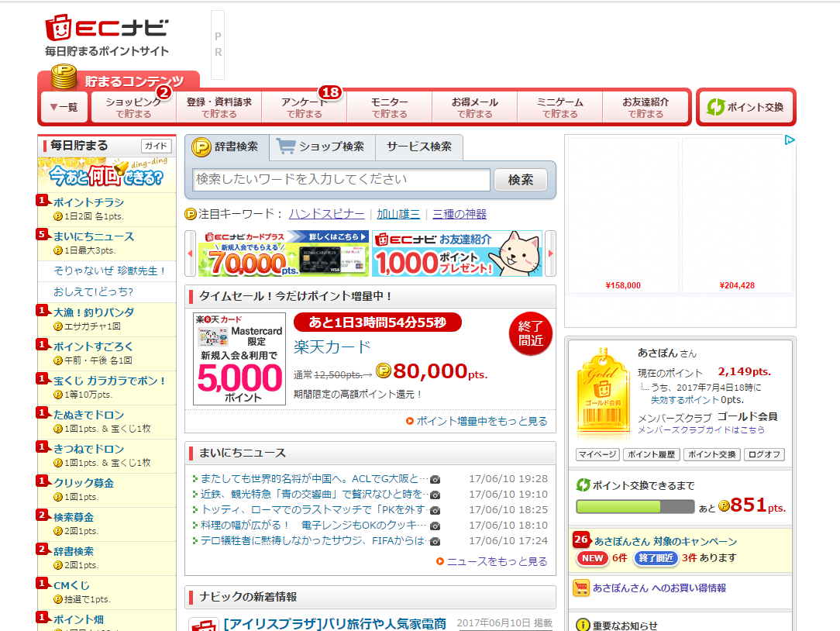Open メンバーズクラブガイドはこちら

point(701,430)
